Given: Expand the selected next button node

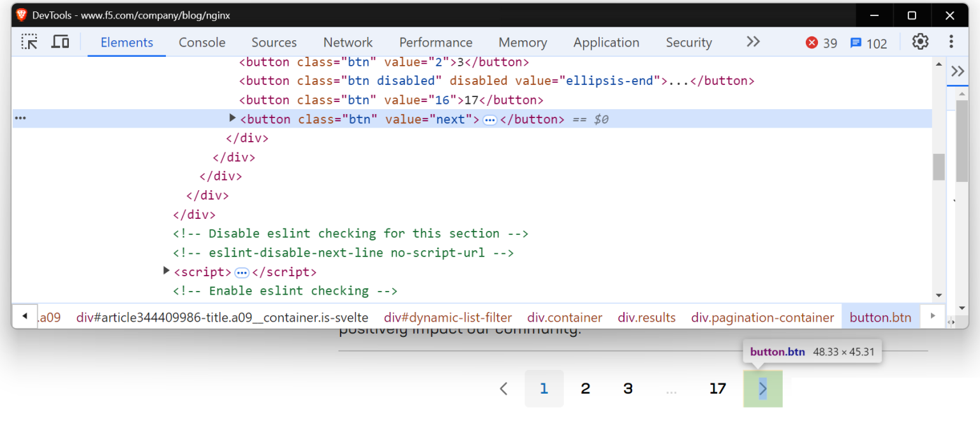Looking at the screenshot, I should pos(232,118).
